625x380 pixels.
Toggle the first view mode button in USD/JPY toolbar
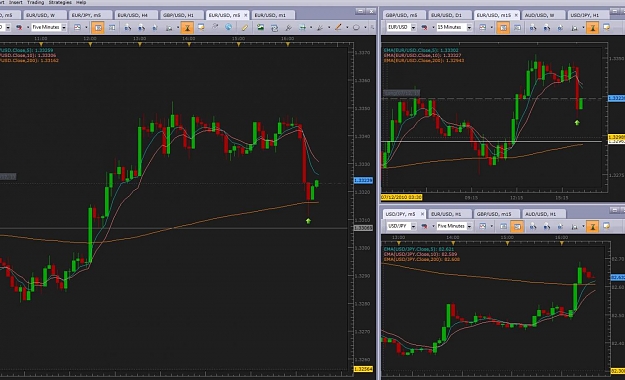[503, 226]
